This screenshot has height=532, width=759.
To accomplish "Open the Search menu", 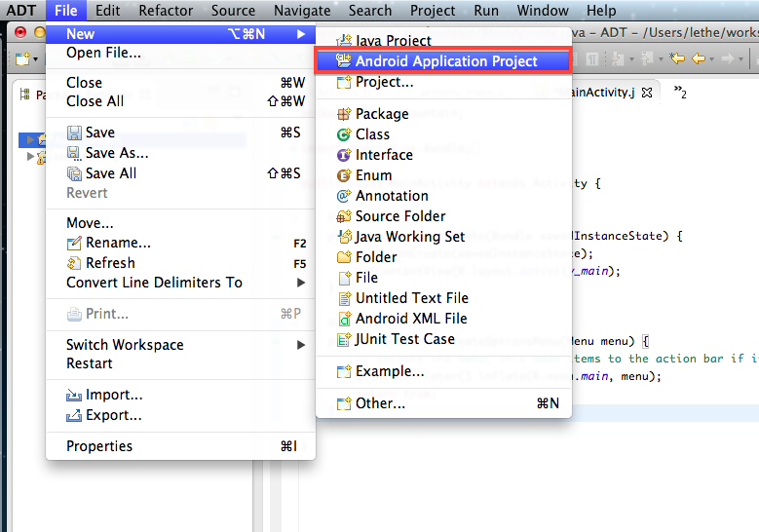I will (x=370, y=10).
